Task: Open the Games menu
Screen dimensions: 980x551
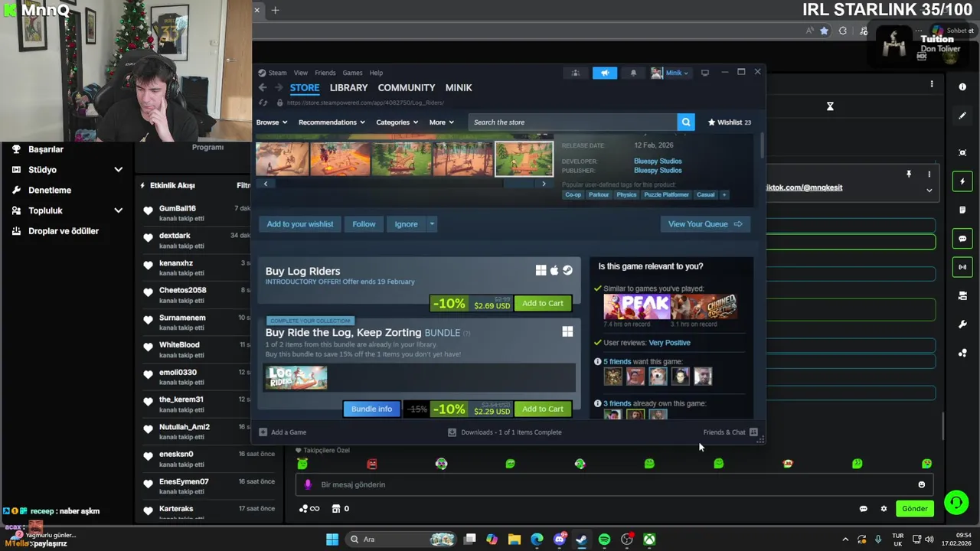Action: pos(352,73)
